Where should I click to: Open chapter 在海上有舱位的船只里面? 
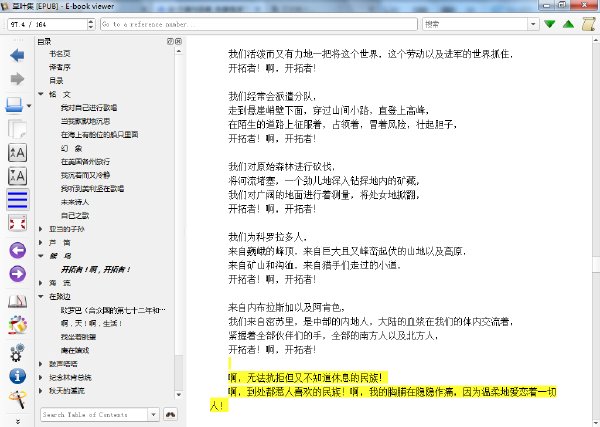tap(99, 135)
